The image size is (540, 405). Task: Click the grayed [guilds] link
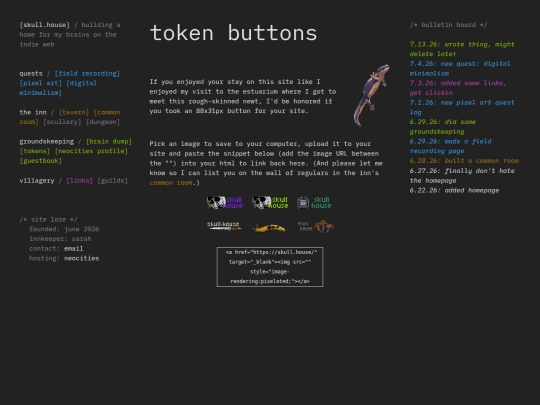click(x=112, y=180)
